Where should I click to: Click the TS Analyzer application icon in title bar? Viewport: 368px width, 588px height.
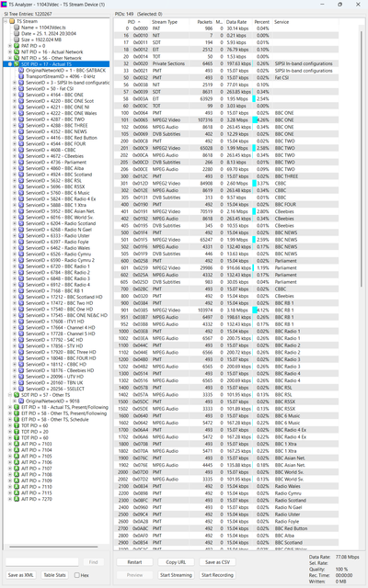(4, 5)
